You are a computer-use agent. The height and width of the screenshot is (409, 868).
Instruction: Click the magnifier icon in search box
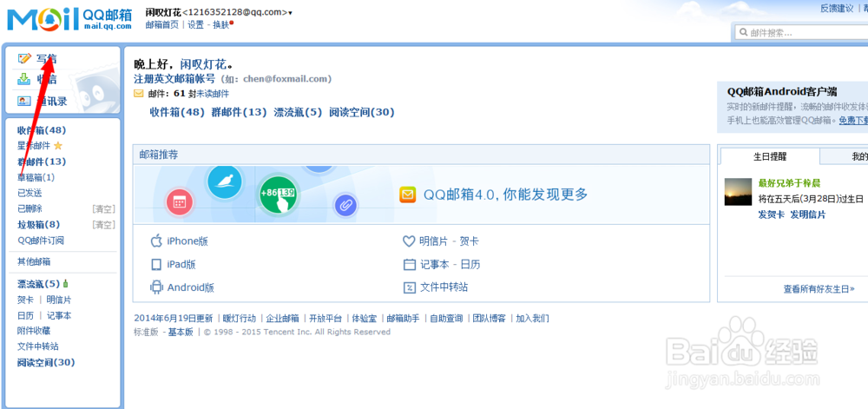[x=744, y=33]
